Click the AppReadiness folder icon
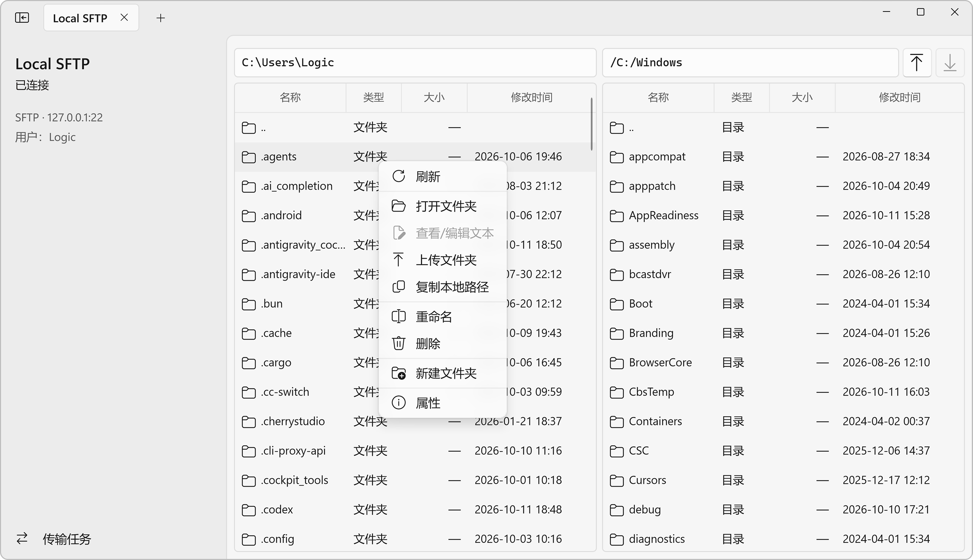This screenshot has height=560, width=973. (617, 216)
